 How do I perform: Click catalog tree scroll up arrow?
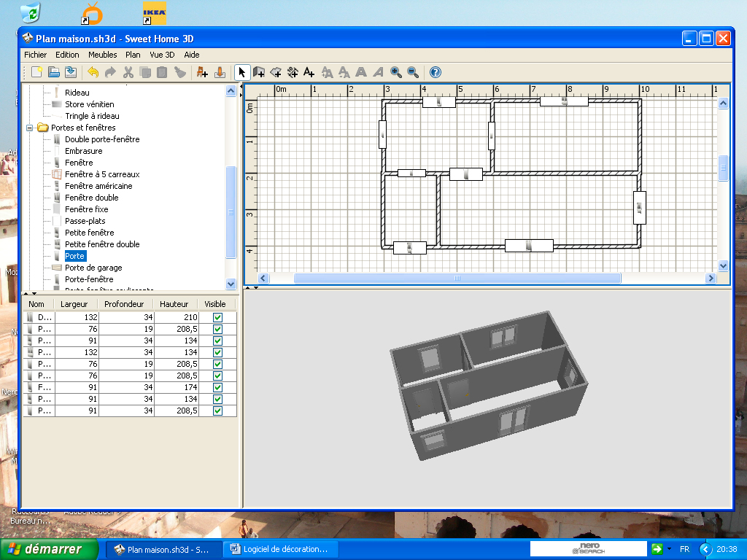(x=231, y=90)
